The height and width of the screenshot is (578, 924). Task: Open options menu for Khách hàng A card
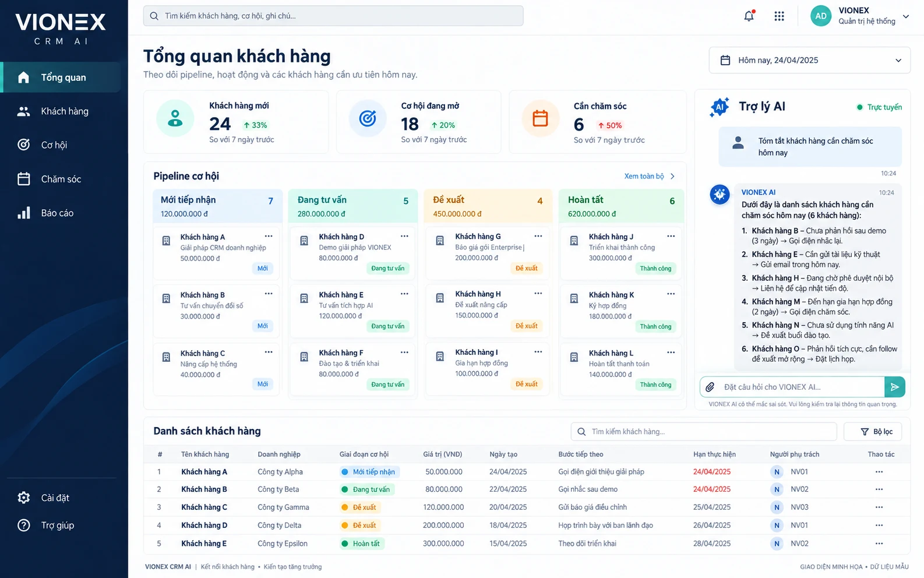269,236
